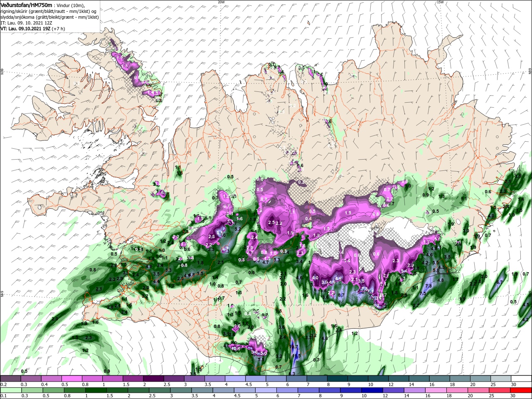Click the 0.4 swatch in upper snow legend
The image size is (532, 399).
(52, 379)
